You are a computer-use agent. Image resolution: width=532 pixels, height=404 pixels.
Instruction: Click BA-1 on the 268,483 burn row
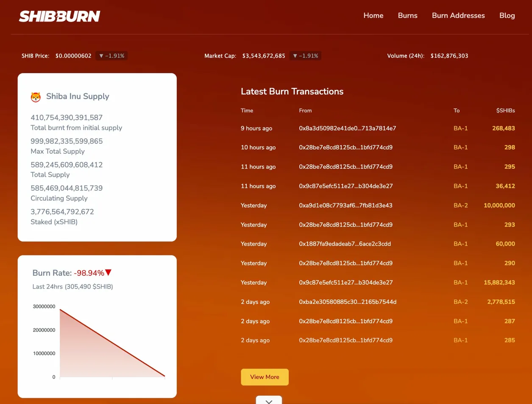tap(460, 128)
